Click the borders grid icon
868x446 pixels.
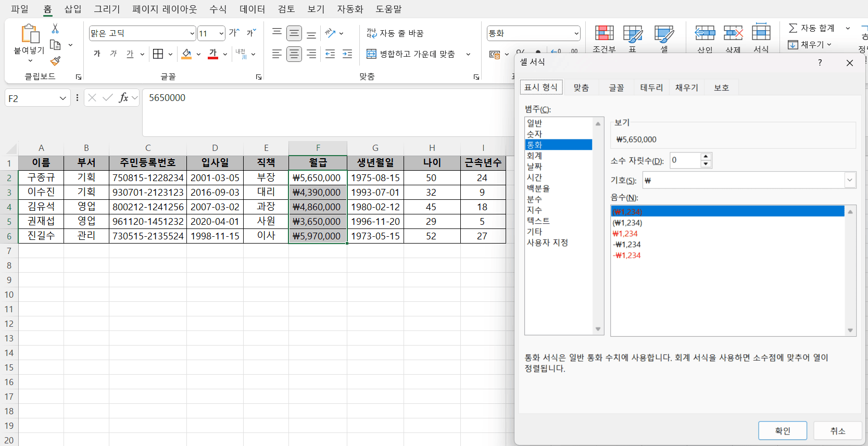158,54
